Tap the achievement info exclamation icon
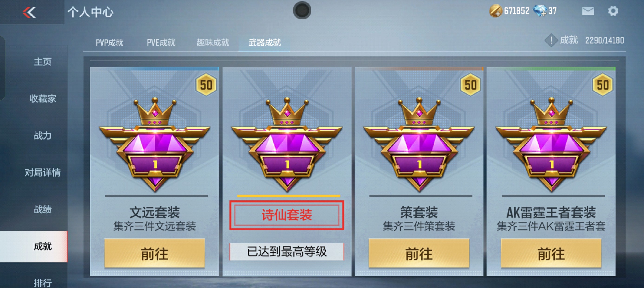 point(551,40)
